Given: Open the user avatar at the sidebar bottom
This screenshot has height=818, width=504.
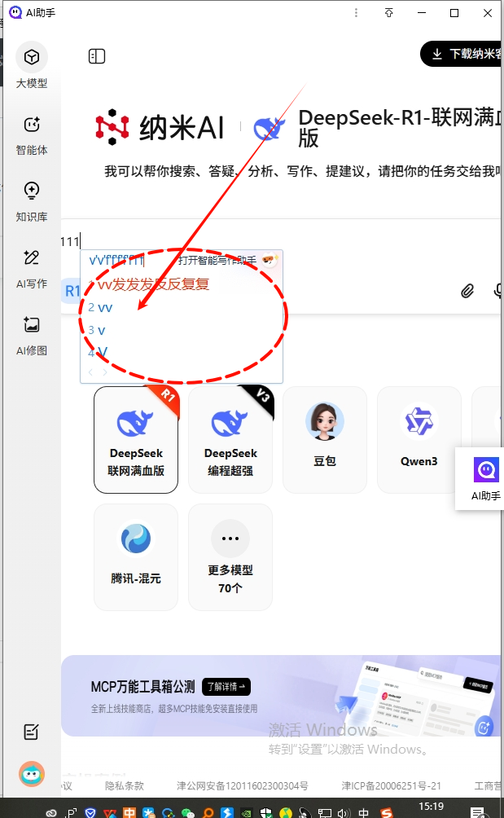Looking at the screenshot, I should pos(32,774).
